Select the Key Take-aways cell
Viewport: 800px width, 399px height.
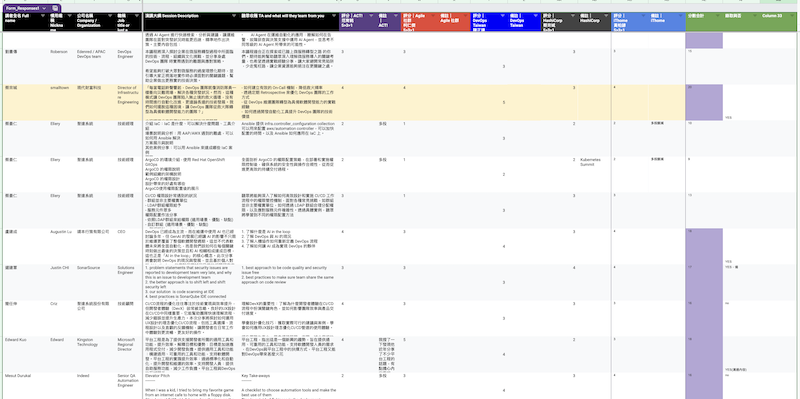tap(289, 386)
